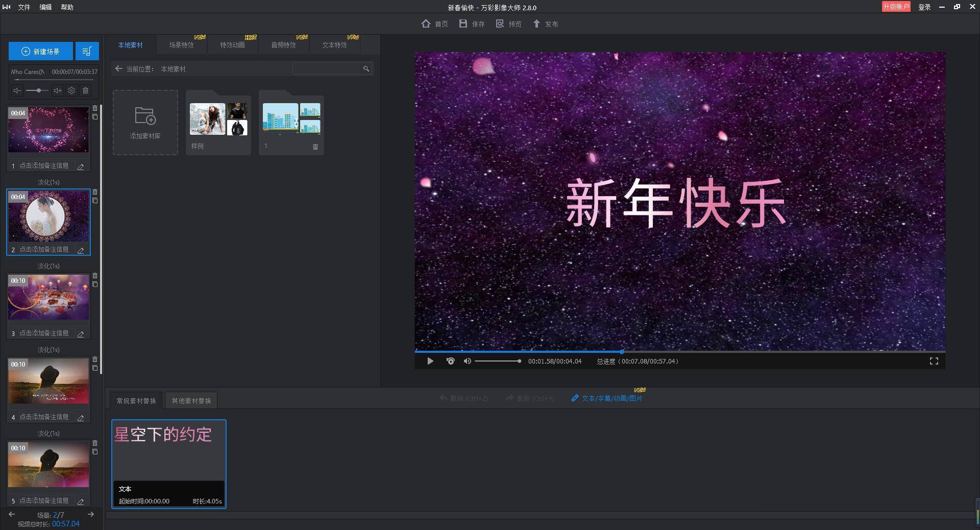Switch to the 特效动画 tab
This screenshot has height=530, width=980.
[232, 45]
